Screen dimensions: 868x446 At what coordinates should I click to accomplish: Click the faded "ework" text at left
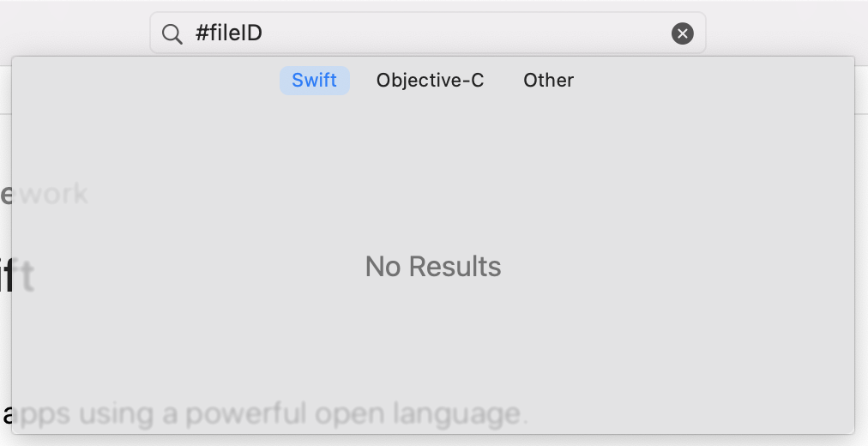pyautogui.click(x=47, y=194)
